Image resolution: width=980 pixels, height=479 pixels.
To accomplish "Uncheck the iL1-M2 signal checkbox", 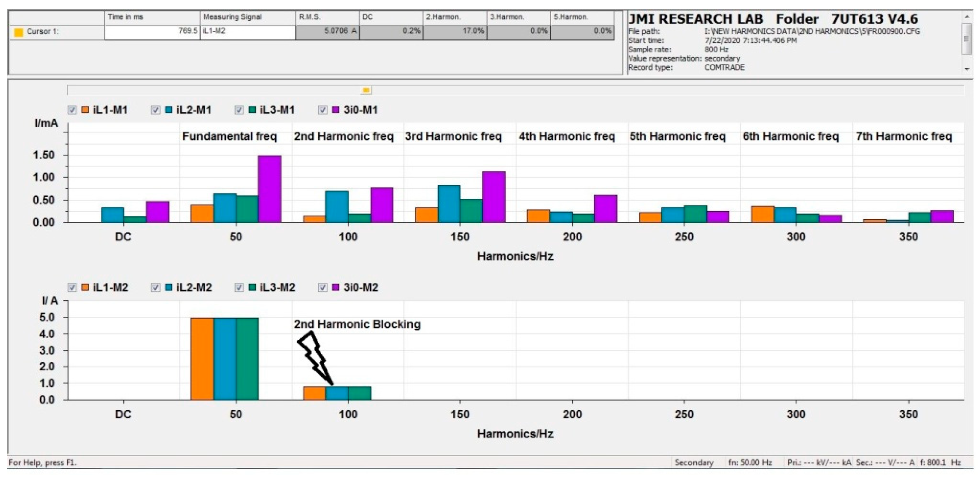I will (x=72, y=287).
